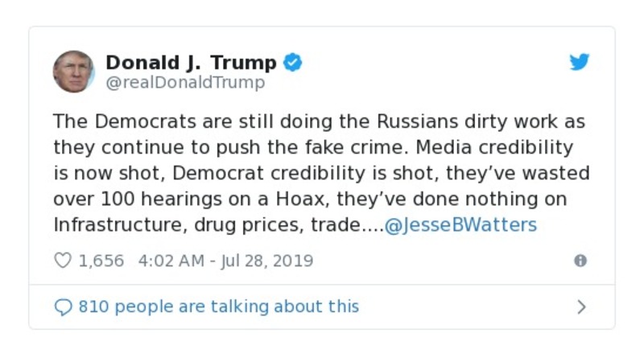This screenshot has width=644, height=358.
Task: Click the Twitter bird logo
Action: pos(580,62)
